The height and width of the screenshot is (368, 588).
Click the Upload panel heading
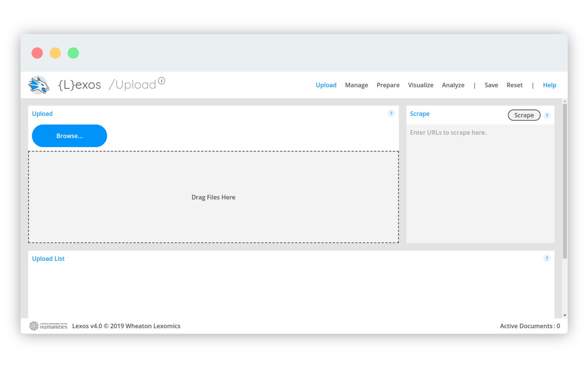pos(42,114)
